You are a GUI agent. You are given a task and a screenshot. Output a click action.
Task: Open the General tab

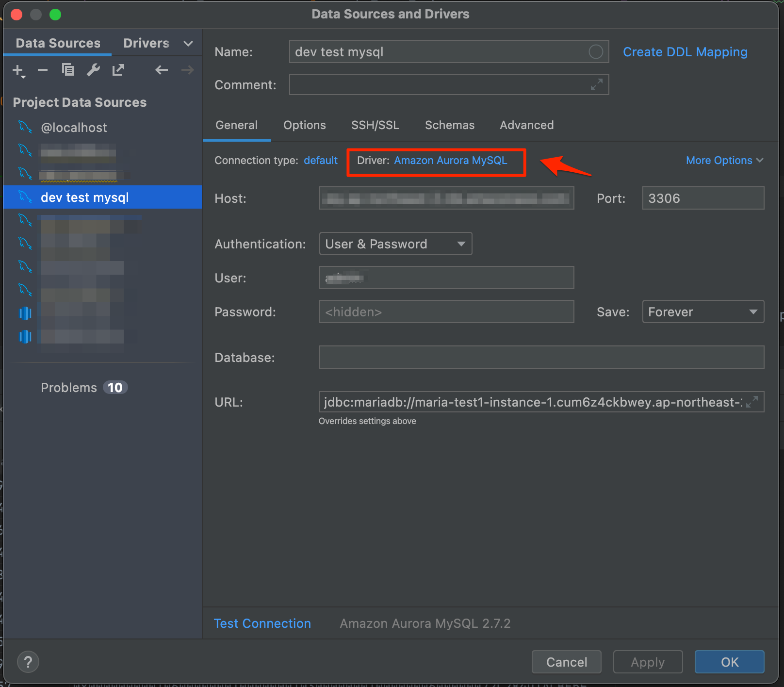pyautogui.click(x=237, y=125)
